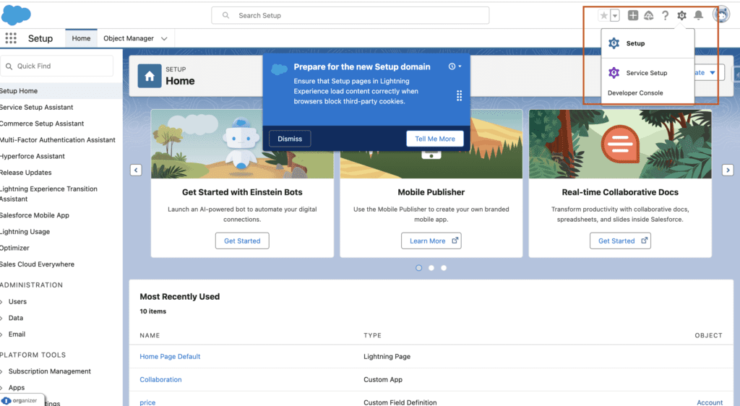Select the third carousel page dot
740x406 pixels.
444,268
